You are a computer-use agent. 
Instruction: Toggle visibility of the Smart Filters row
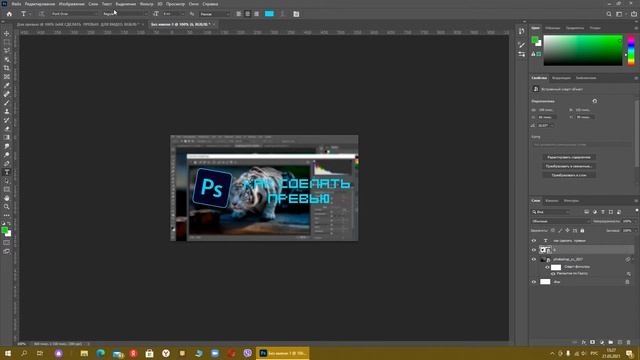click(x=547, y=267)
